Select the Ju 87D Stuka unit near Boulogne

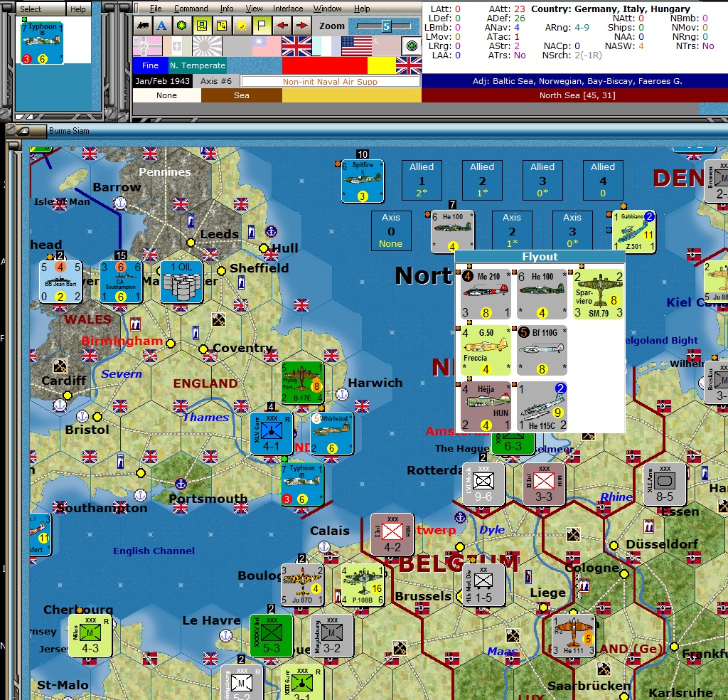click(x=302, y=584)
